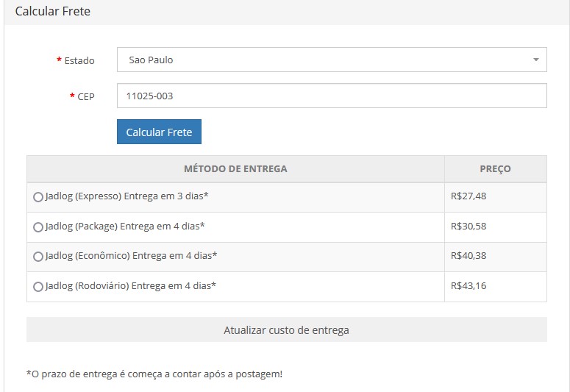
Task: Click the Estado field label
Action: point(79,60)
